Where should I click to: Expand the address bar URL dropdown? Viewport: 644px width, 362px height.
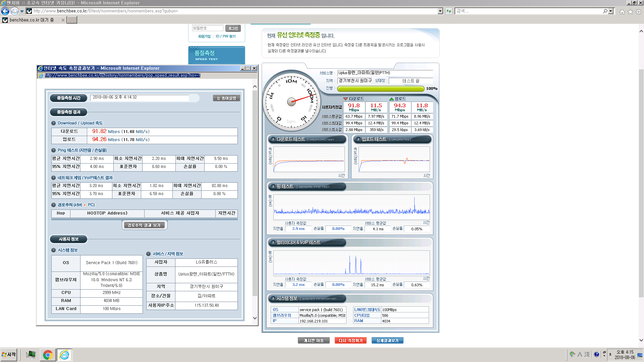440,11
